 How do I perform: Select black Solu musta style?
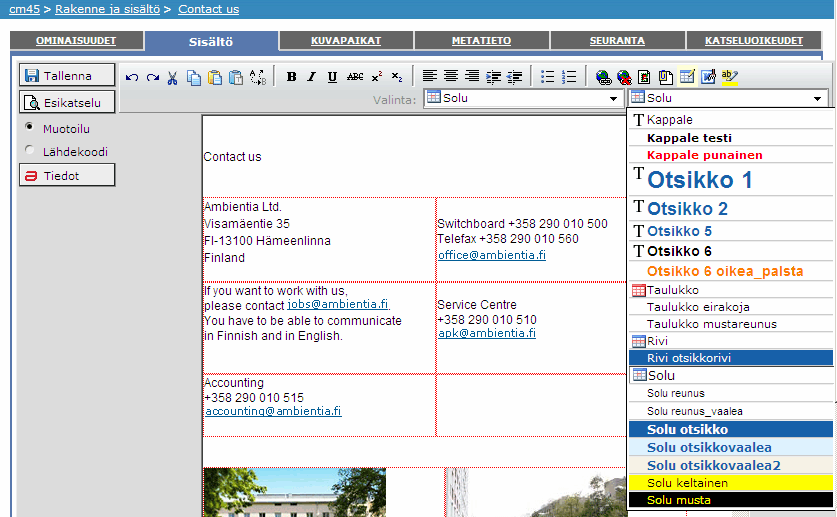[731, 500]
